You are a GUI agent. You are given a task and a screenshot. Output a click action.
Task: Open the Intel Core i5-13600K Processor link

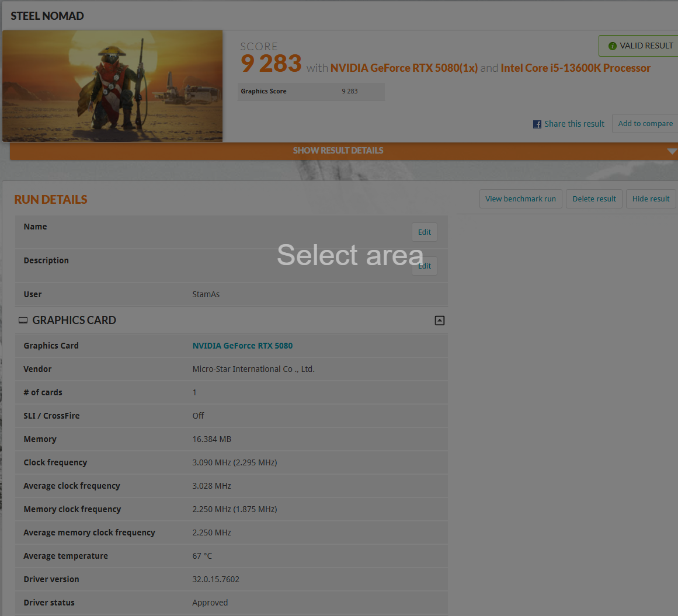pyautogui.click(x=575, y=68)
